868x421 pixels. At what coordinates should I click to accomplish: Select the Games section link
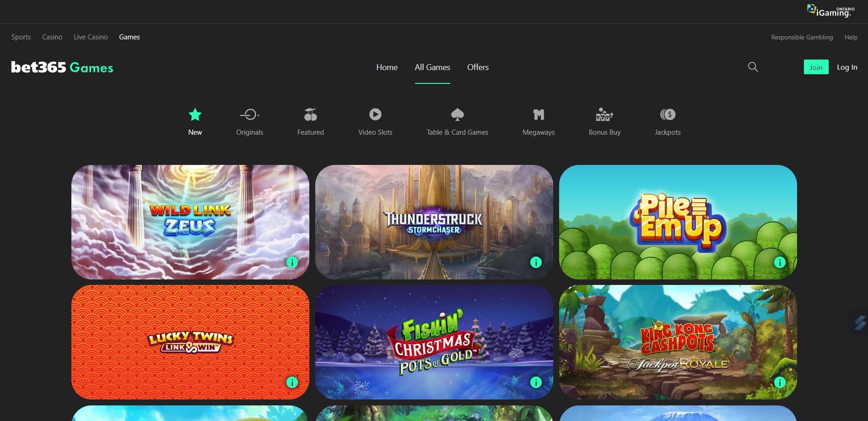tap(129, 37)
